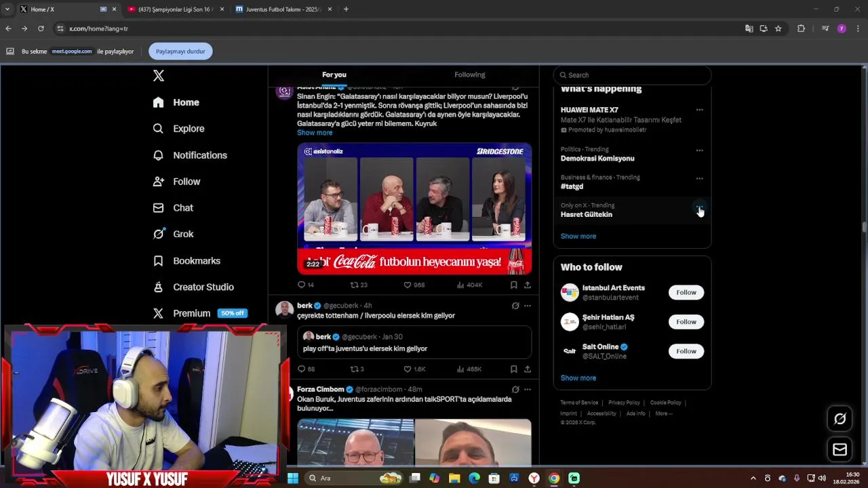Click the X search field

point(632,75)
